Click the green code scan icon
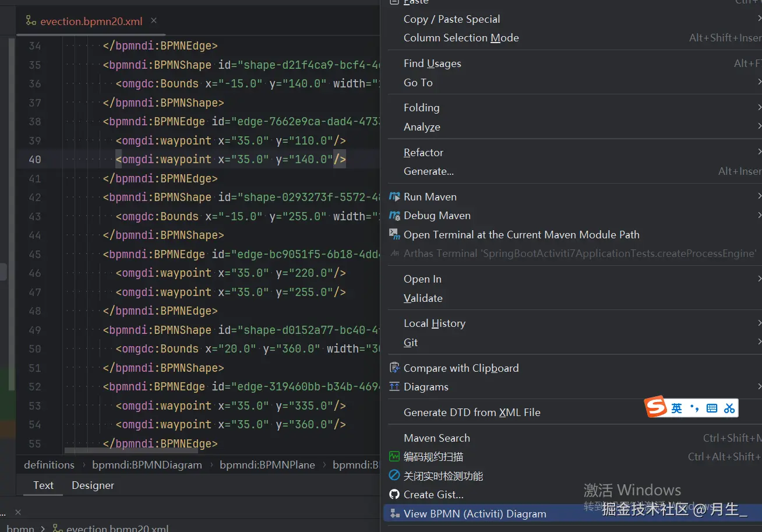Viewport: 762px width, 532px height. (394, 457)
